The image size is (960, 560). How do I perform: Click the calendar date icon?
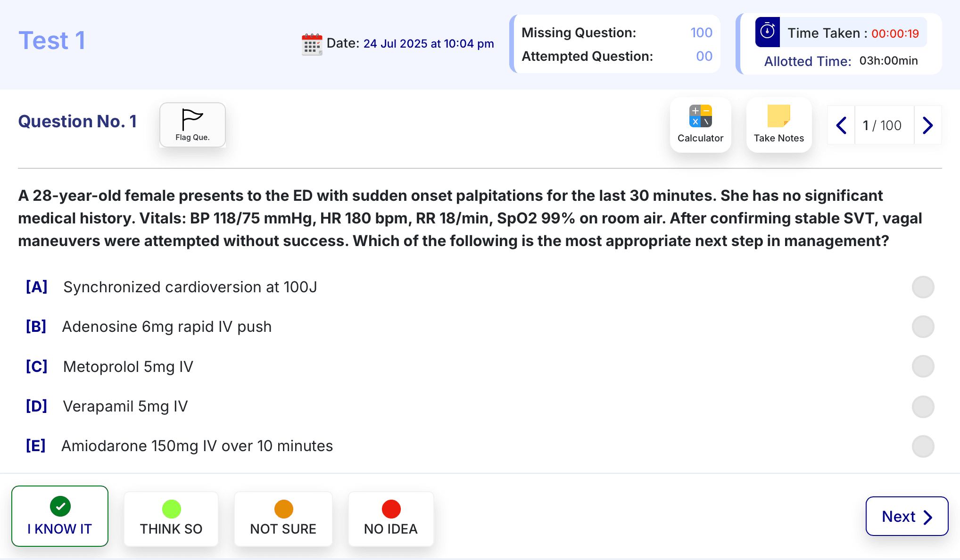click(x=312, y=44)
